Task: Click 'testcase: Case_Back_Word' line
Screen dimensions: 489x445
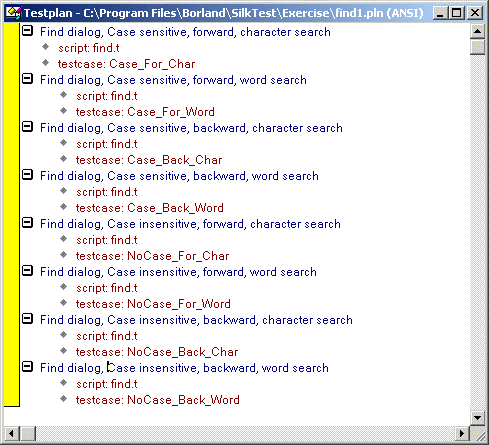Action: (x=150, y=208)
